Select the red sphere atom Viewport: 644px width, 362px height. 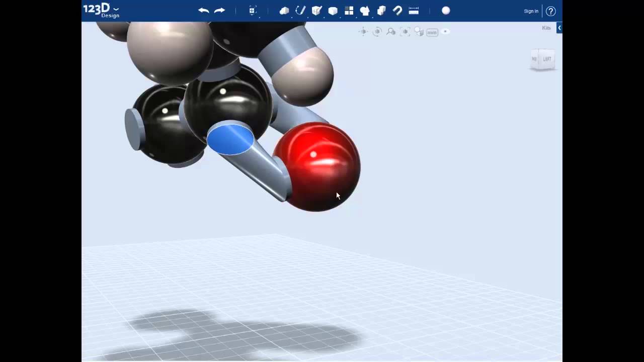(x=317, y=167)
